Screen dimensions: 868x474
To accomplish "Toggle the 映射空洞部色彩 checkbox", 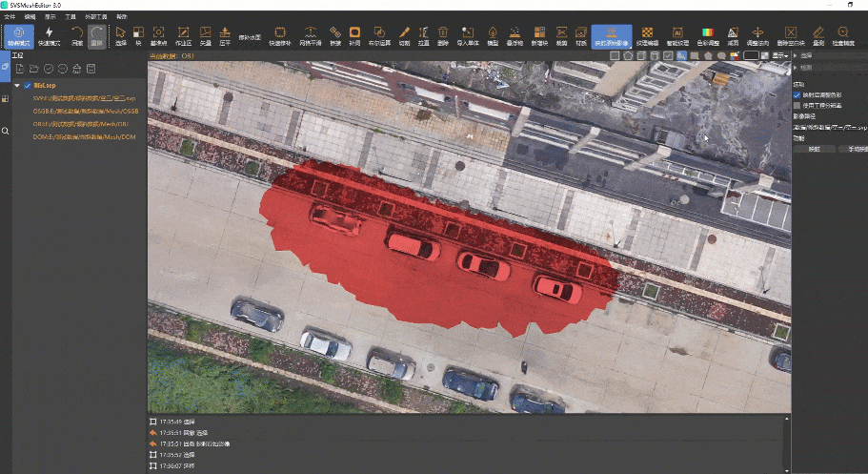I will pos(797,95).
